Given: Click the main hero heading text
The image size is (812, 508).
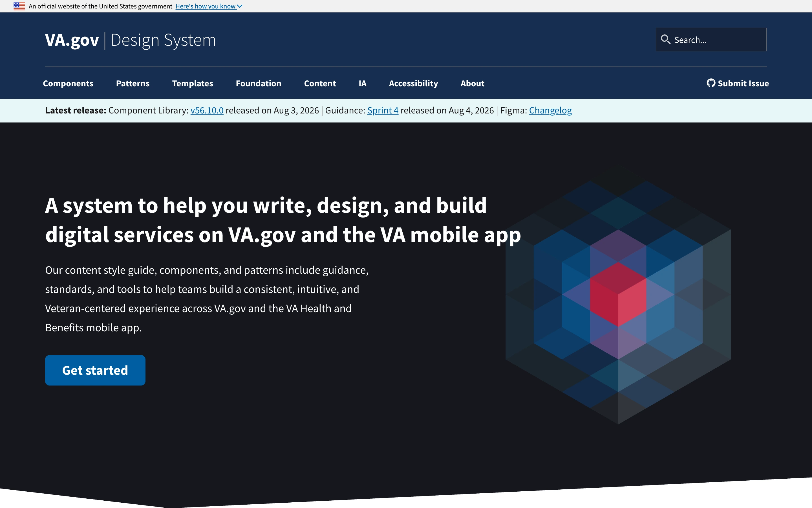Looking at the screenshot, I should 283,220.
